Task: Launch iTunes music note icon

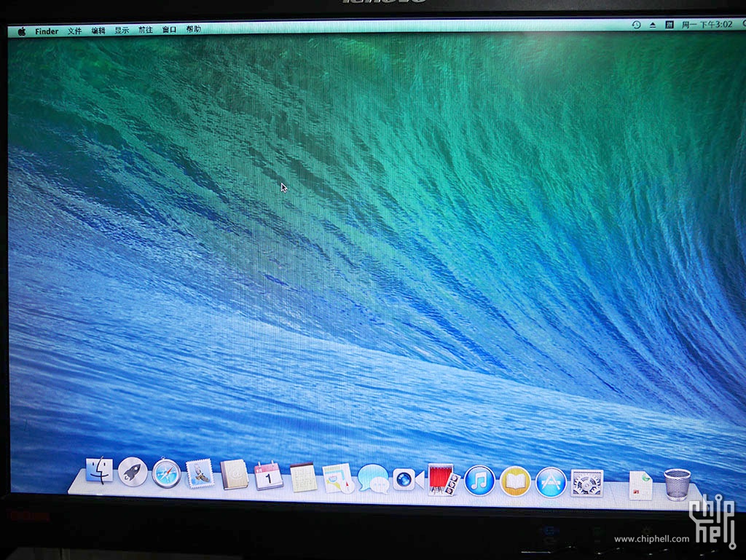Action: click(479, 481)
